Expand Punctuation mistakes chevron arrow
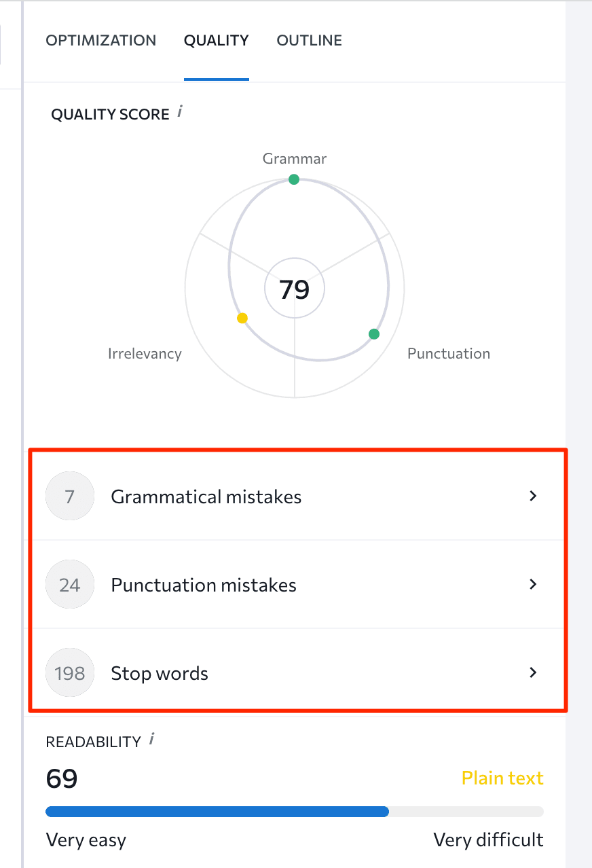592x868 pixels. pyautogui.click(x=533, y=584)
